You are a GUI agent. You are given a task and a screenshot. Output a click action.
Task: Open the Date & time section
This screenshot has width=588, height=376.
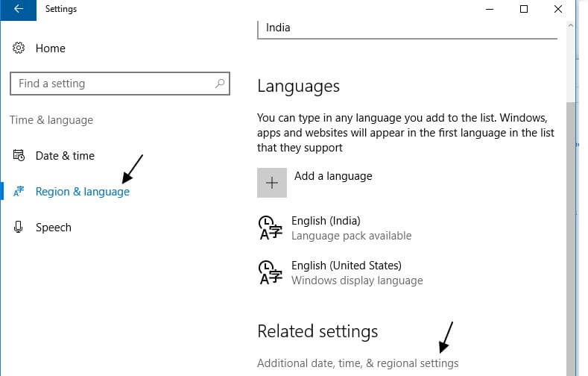pyautogui.click(x=65, y=156)
